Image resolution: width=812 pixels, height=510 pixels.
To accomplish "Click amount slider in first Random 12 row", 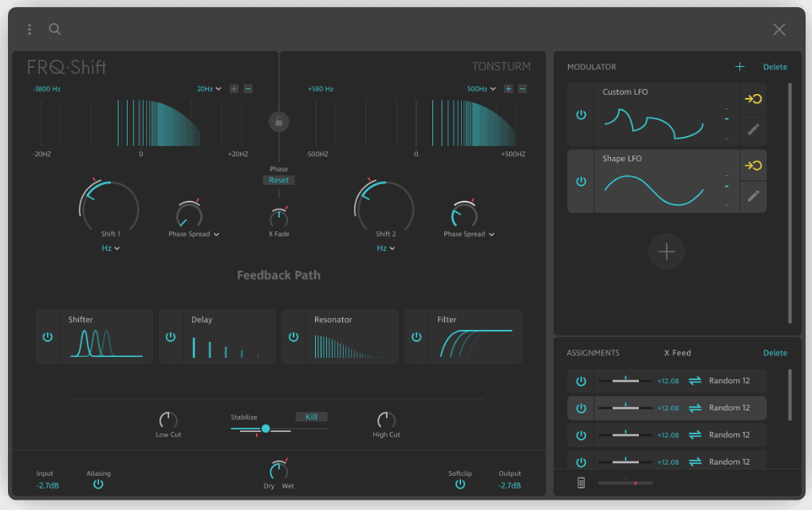I will tap(625, 381).
